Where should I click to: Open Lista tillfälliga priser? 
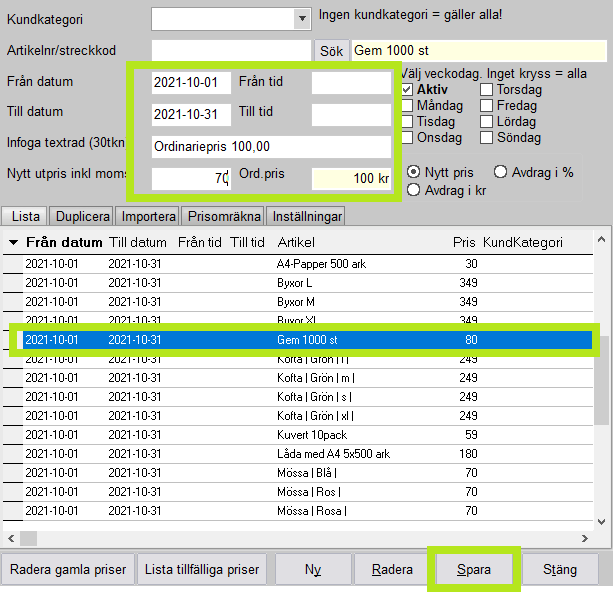click(202, 570)
